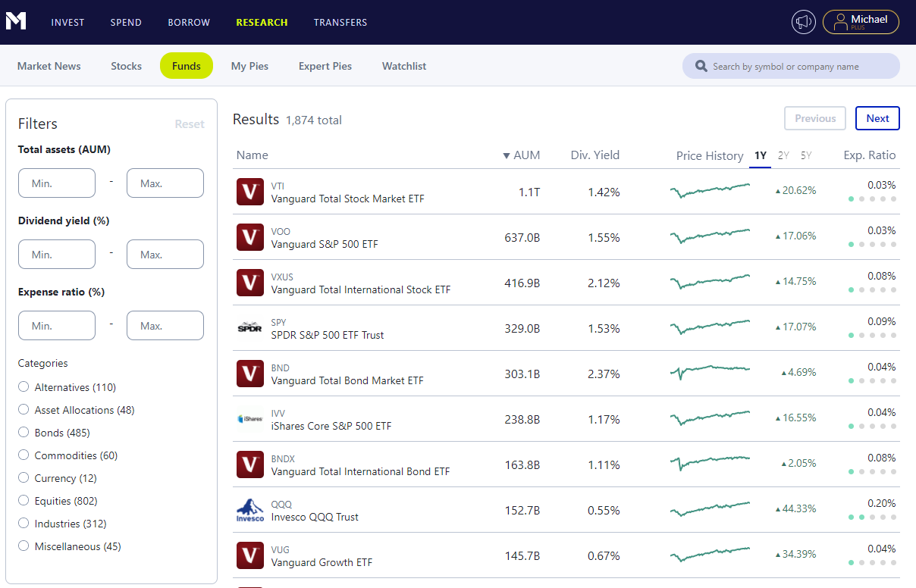Viewport: 916px width, 588px height.
Task: Click the VTI Vanguard logo icon
Action: [249, 192]
